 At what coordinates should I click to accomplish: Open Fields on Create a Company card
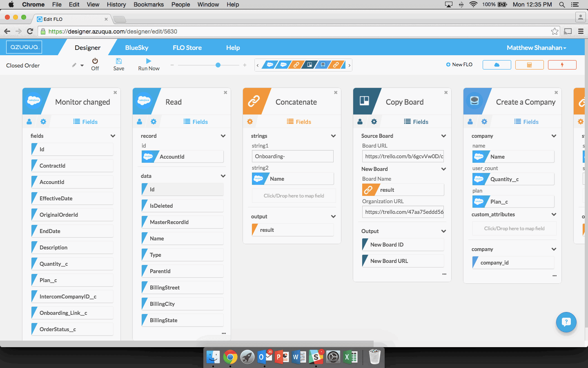click(x=526, y=121)
